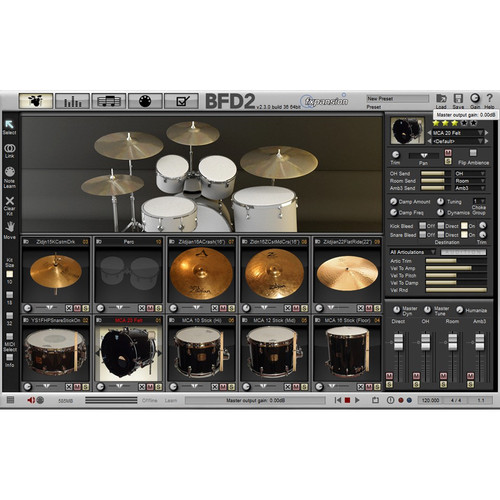Viewport: 500px width, 500px height.
Task: Set Snare Bleed destination to Direct
Action: click(441, 235)
